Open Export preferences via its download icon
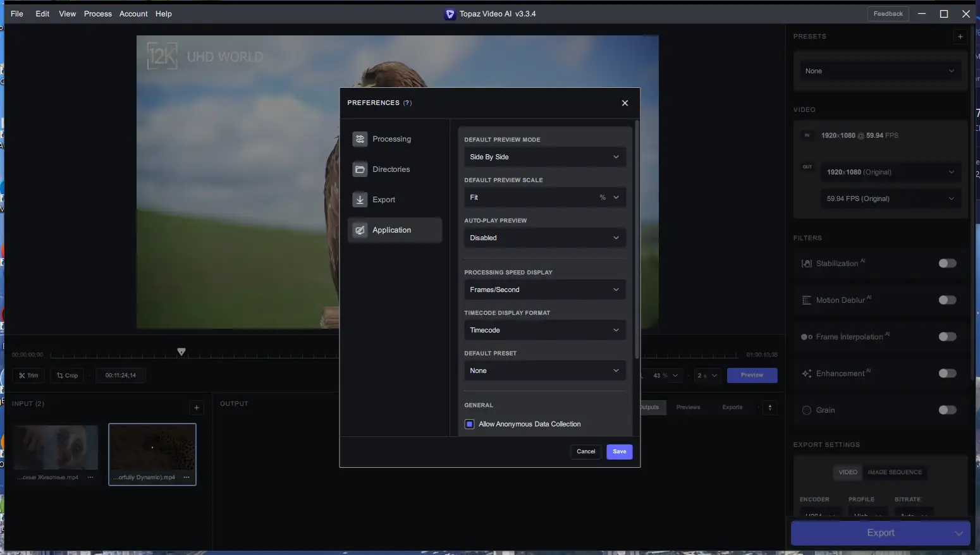This screenshot has width=980, height=555. 360,200
